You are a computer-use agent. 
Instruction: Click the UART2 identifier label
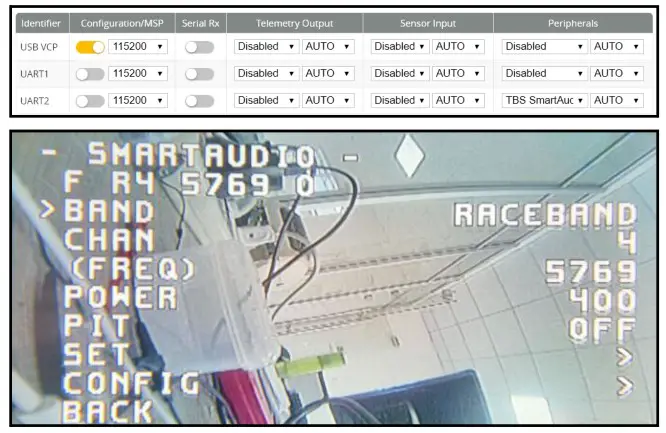pyautogui.click(x=35, y=101)
